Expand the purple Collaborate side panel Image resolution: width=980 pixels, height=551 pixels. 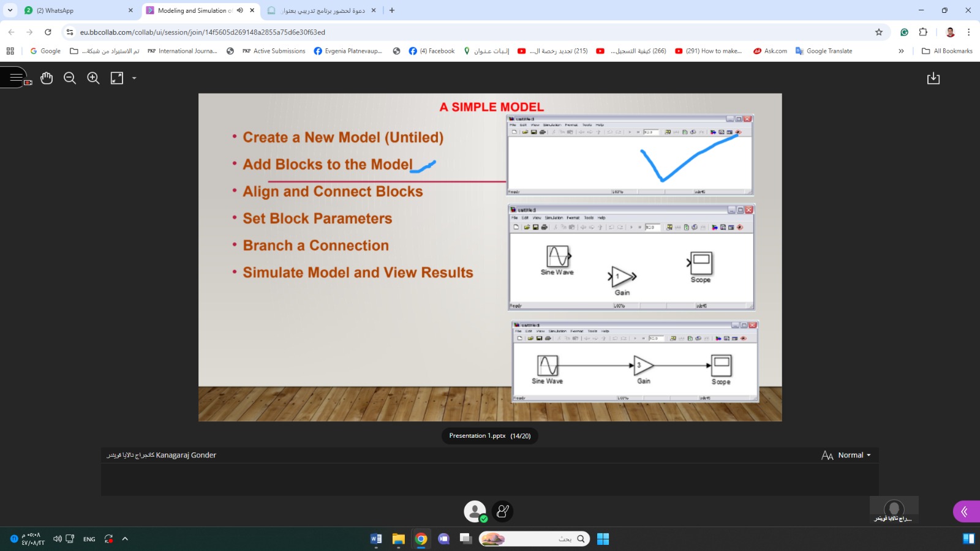point(965,511)
